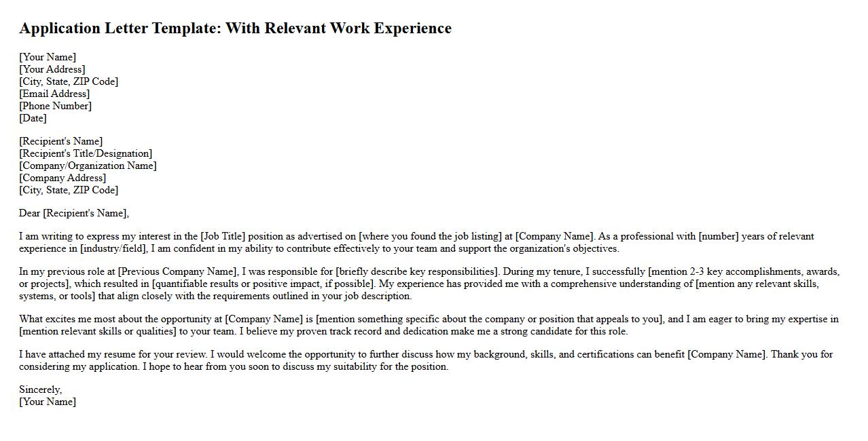Click the Dear [Recipient's Name] salutation
Viewport: 868px width, 441px height.
tap(74, 213)
